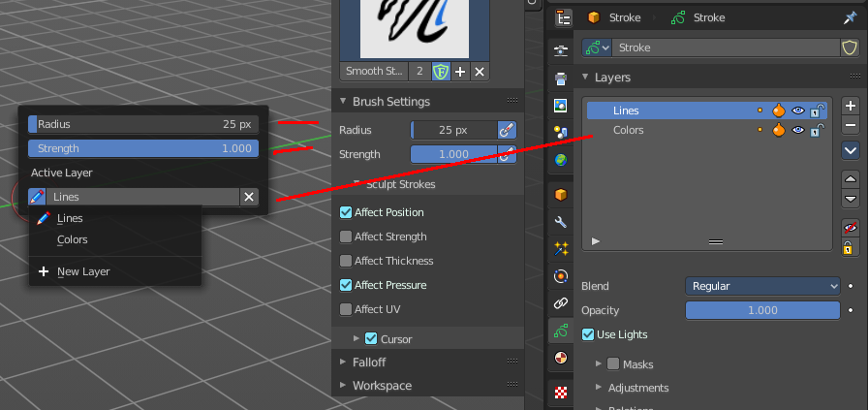Open the Visual Effects sparkle tab
The width and height of the screenshot is (868, 410).
tap(561, 249)
